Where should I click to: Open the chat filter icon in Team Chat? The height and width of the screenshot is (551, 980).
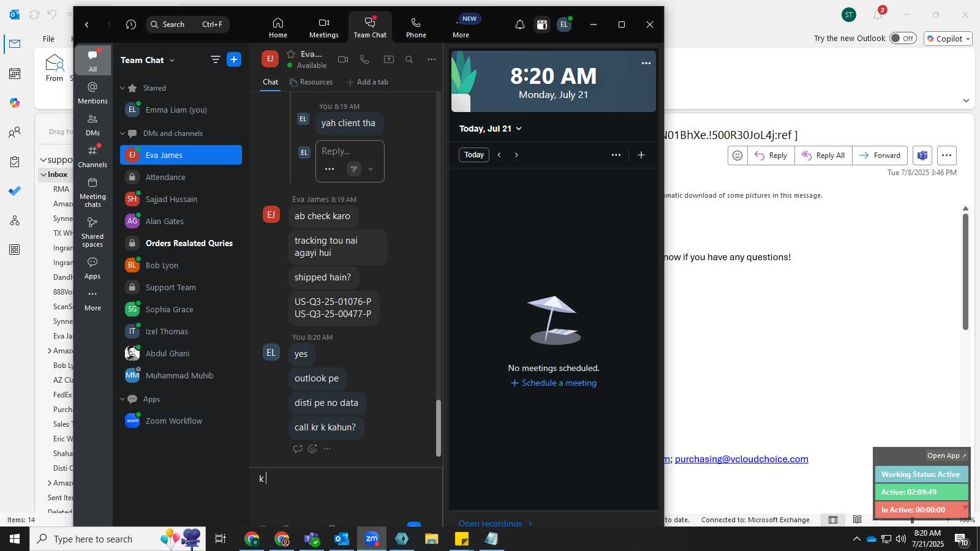(x=216, y=59)
